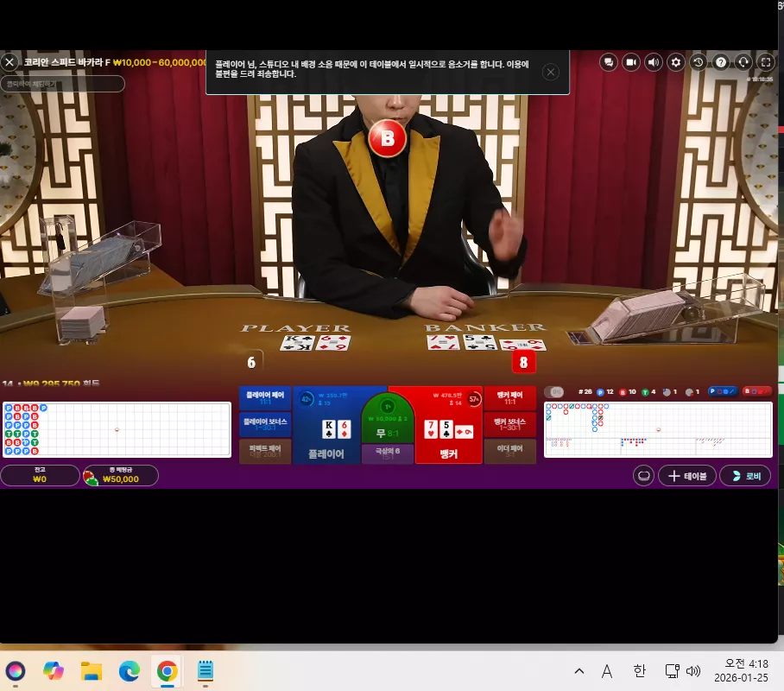Screen dimensions: 784x691
Task: Enter fullscreen mode
Action: tap(766, 62)
